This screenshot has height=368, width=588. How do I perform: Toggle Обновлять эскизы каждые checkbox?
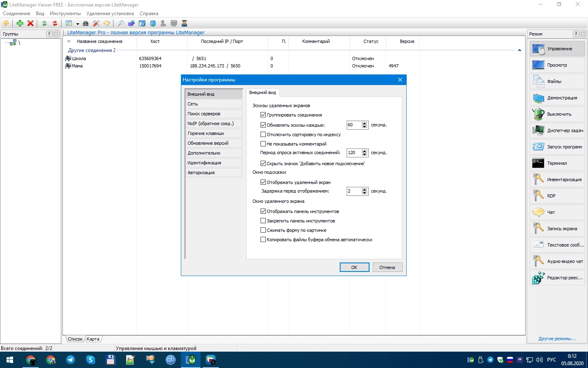point(263,125)
